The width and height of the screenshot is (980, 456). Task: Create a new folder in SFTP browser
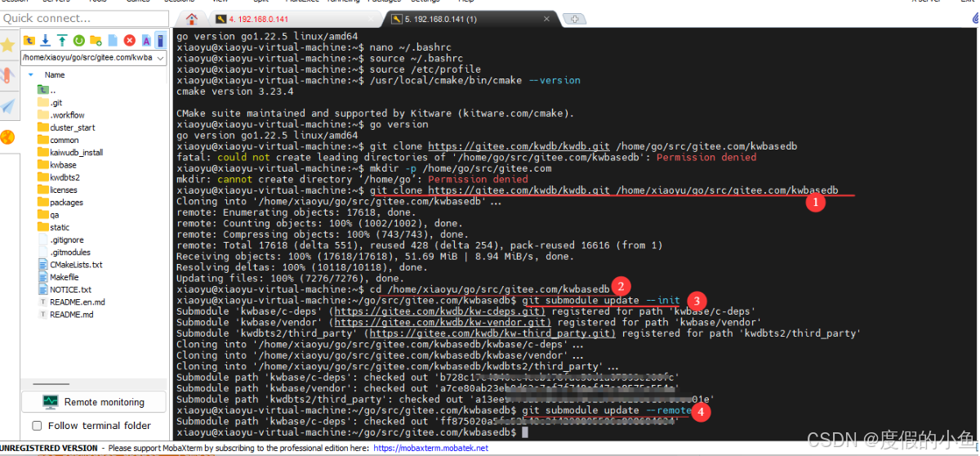click(96, 40)
